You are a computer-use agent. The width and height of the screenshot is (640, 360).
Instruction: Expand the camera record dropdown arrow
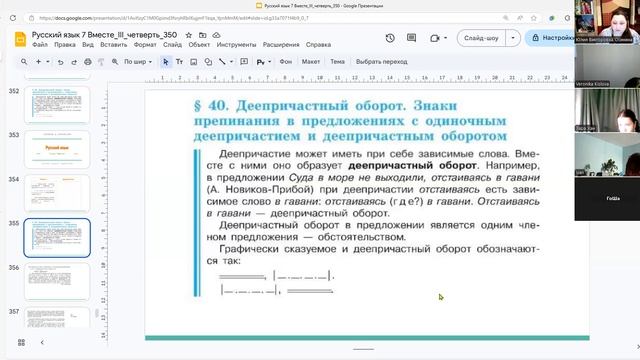pos(445,38)
